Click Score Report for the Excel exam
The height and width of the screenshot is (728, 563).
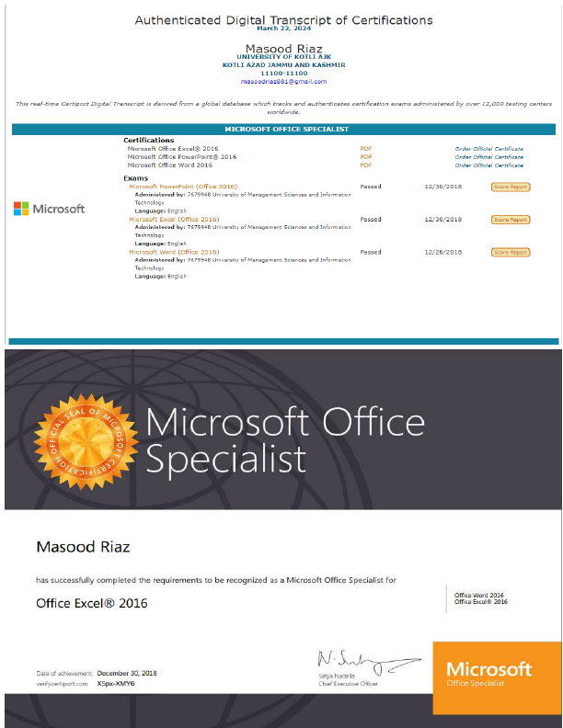(511, 220)
